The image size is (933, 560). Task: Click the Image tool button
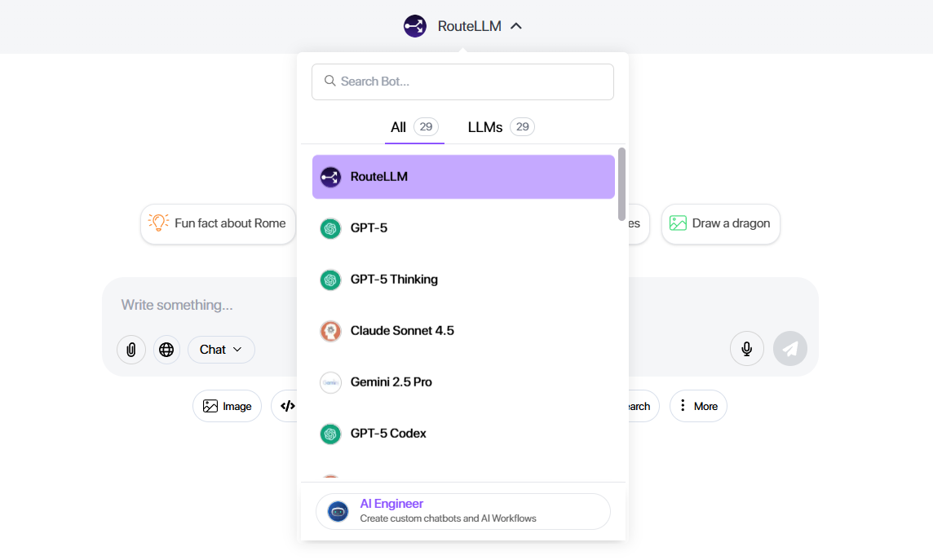227,406
